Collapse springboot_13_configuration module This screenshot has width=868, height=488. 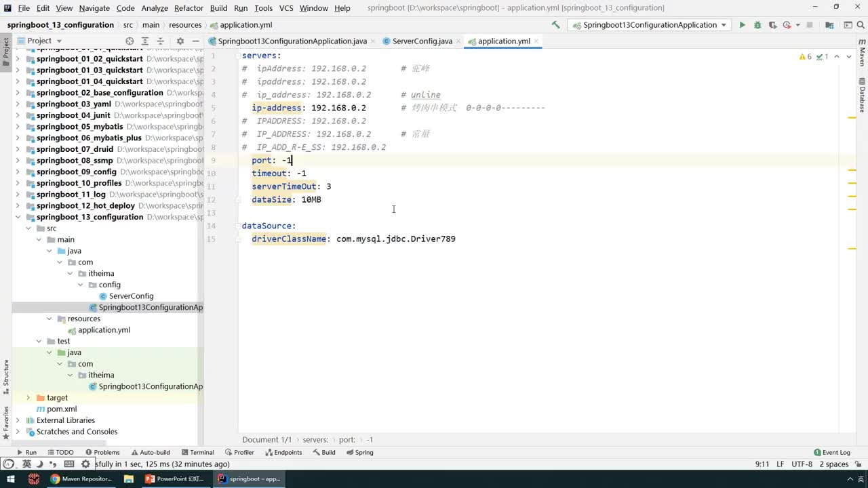coord(18,217)
